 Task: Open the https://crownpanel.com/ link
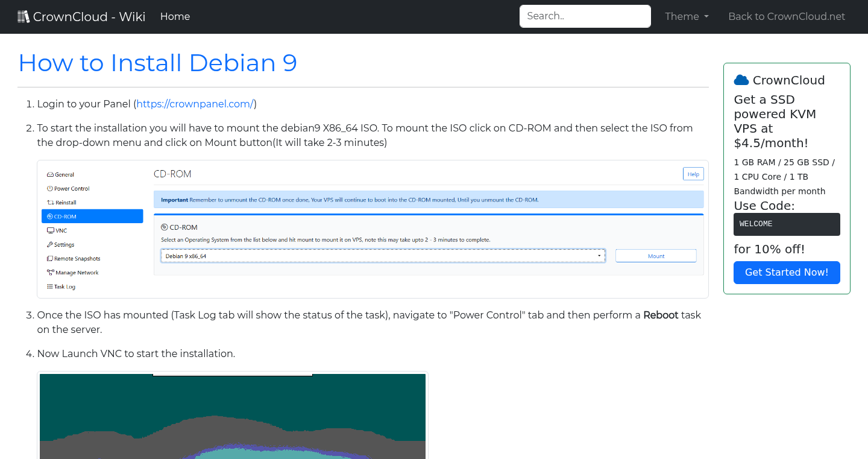pos(195,104)
